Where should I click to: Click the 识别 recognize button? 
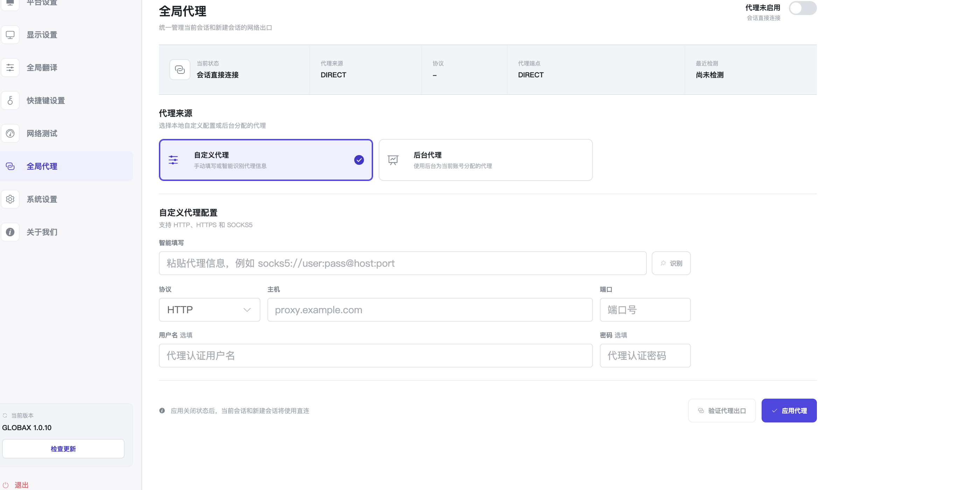pos(671,263)
